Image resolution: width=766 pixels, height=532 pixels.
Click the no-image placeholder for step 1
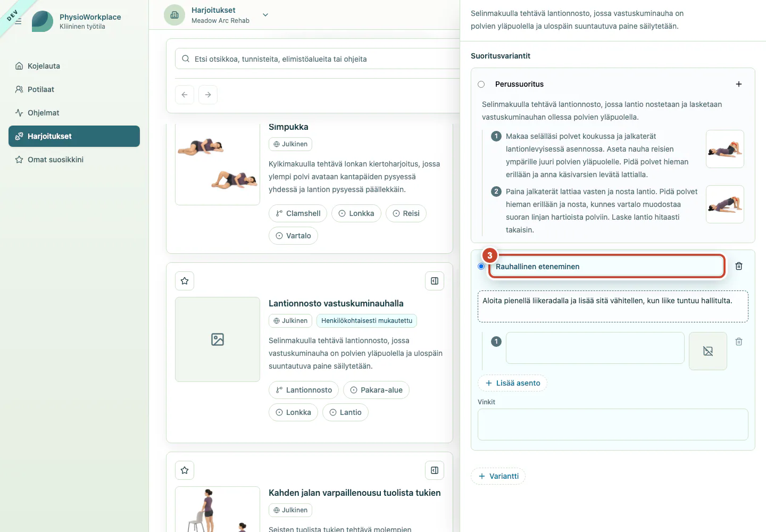pos(708,351)
